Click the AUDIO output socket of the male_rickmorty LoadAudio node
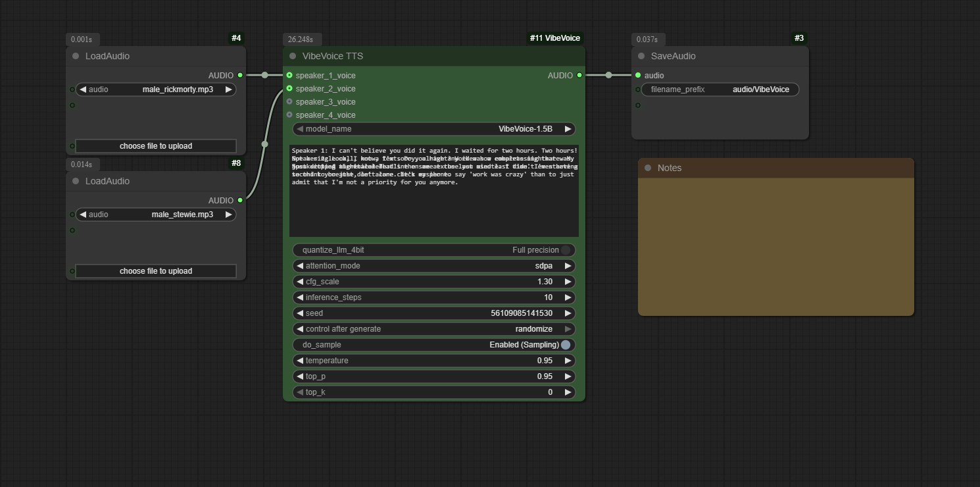This screenshot has width=980, height=487. tap(240, 76)
